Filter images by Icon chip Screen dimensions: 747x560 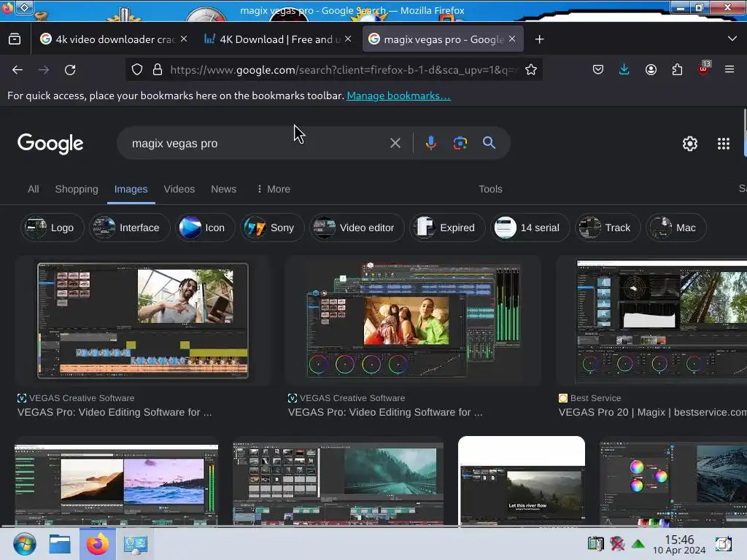point(205,227)
